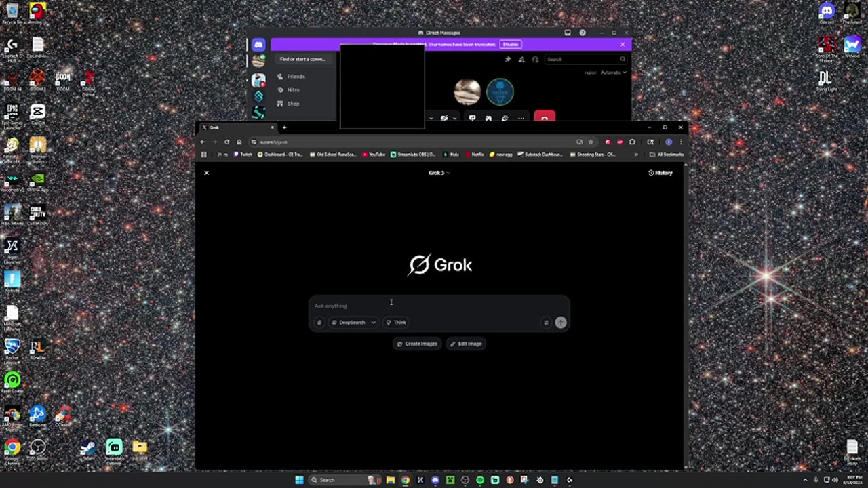
Task: Open more call options in Discord
Action: point(521,118)
